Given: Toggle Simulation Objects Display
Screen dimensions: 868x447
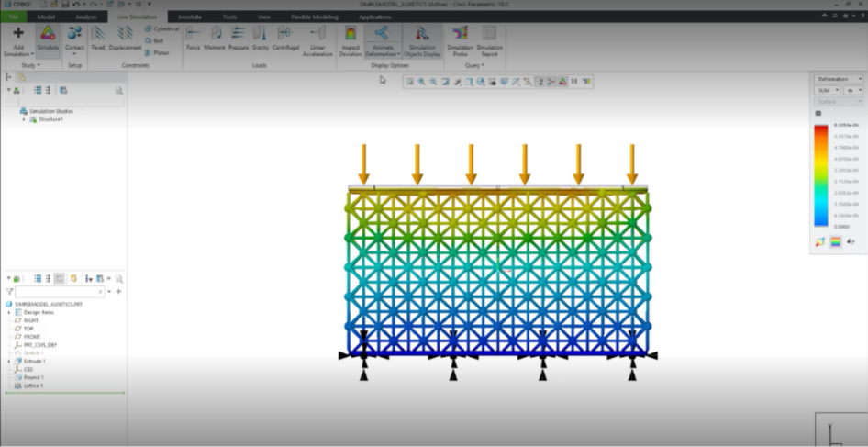Looking at the screenshot, I should (x=422, y=39).
